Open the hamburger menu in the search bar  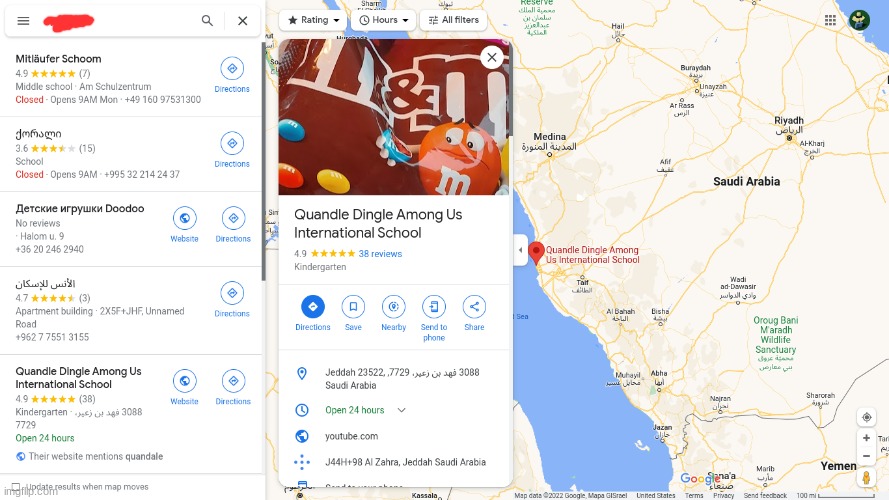click(x=23, y=21)
